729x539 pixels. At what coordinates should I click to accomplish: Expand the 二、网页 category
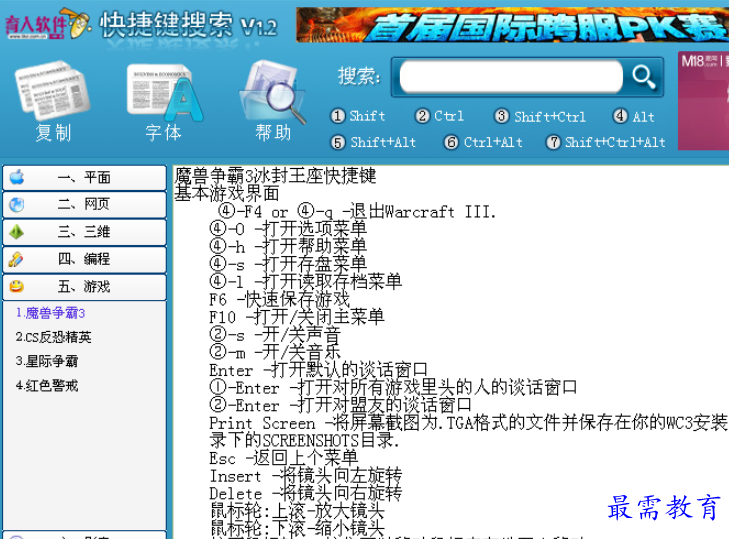(85, 205)
